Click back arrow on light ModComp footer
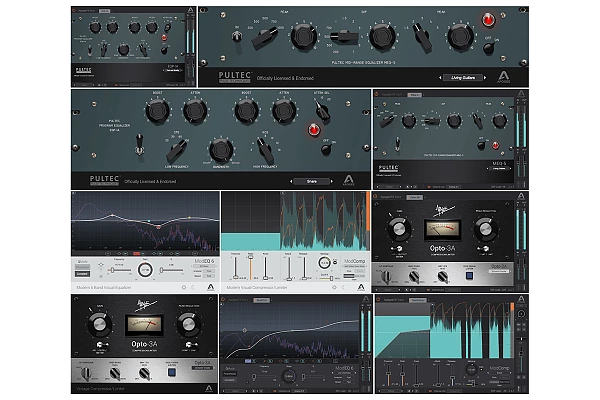 pyautogui.click(x=344, y=287)
